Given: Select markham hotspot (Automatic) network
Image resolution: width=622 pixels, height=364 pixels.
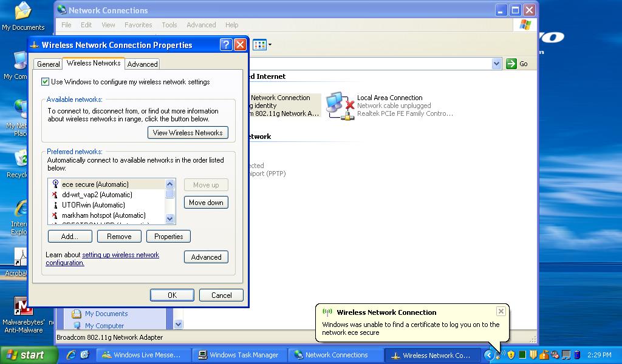Looking at the screenshot, I should click(x=106, y=215).
